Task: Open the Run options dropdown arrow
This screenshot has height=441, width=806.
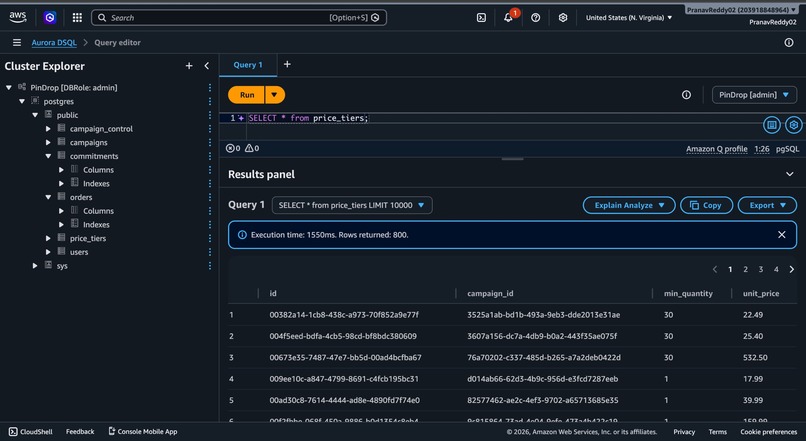Action: [x=274, y=95]
